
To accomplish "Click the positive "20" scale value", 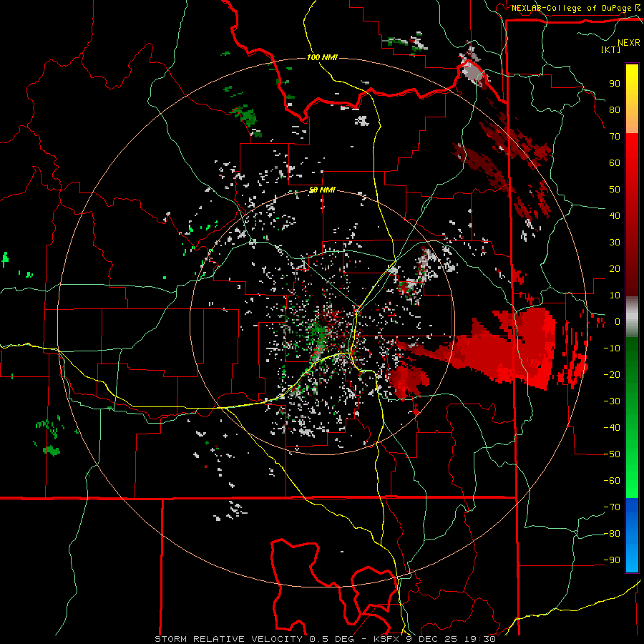I will (615, 269).
